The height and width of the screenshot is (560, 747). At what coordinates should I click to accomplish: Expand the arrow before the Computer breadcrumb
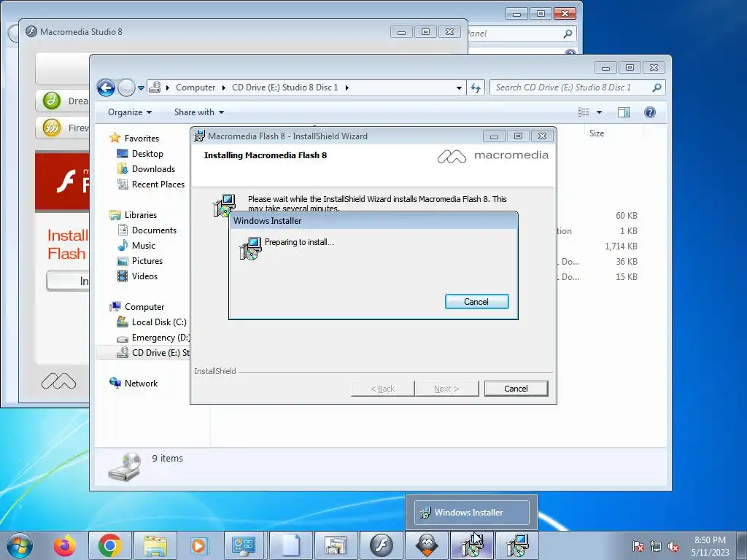point(168,87)
